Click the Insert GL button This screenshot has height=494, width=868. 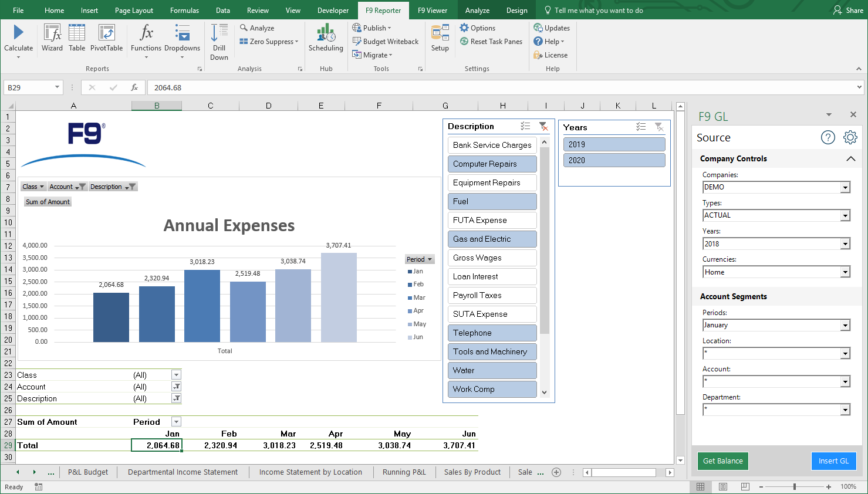[x=833, y=461]
